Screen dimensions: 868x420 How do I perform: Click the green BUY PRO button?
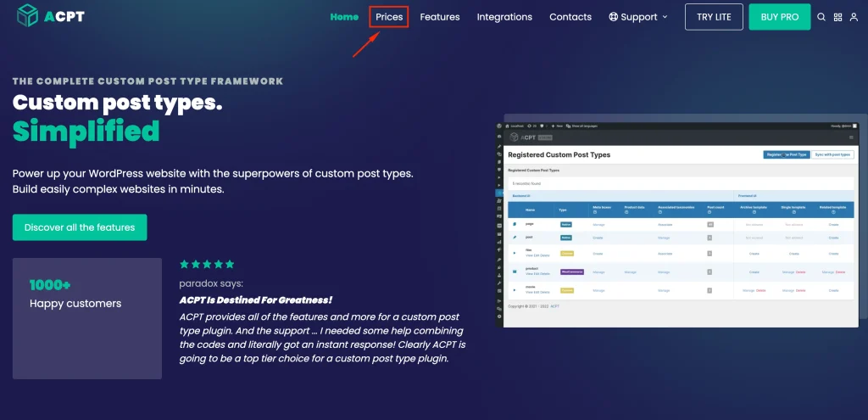coord(779,17)
